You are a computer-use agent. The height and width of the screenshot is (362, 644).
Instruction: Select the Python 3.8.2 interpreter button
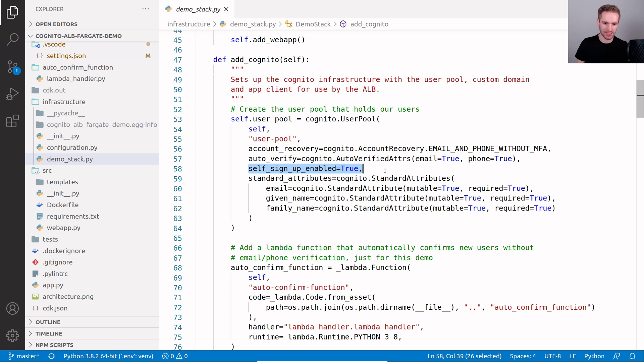point(108,356)
